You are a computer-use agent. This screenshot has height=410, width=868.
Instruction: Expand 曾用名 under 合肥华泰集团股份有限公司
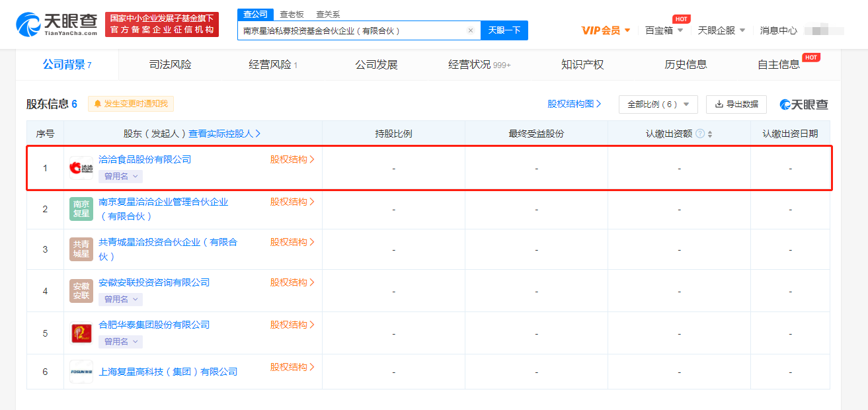pos(120,341)
